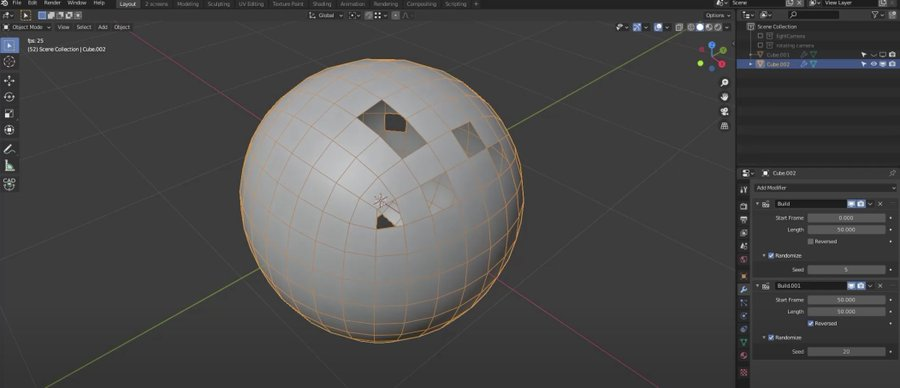Toggle the camera view icon
This screenshot has width=900, height=388.
coord(724,111)
